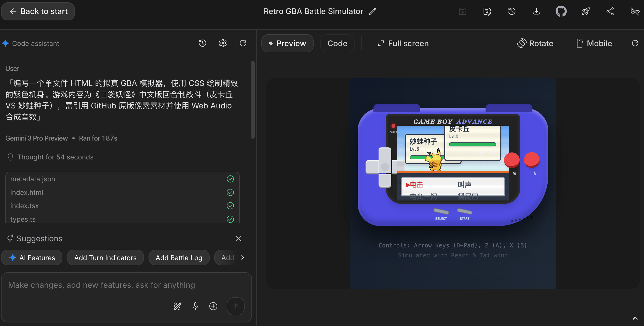
Task: Add an attachment with the plus icon
Action: click(x=213, y=306)
